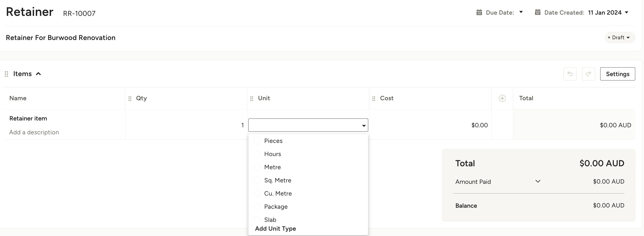This screenshot has height=236, width=644.
Task: Click the add column plus icon
Action: [x=502, y=98]
